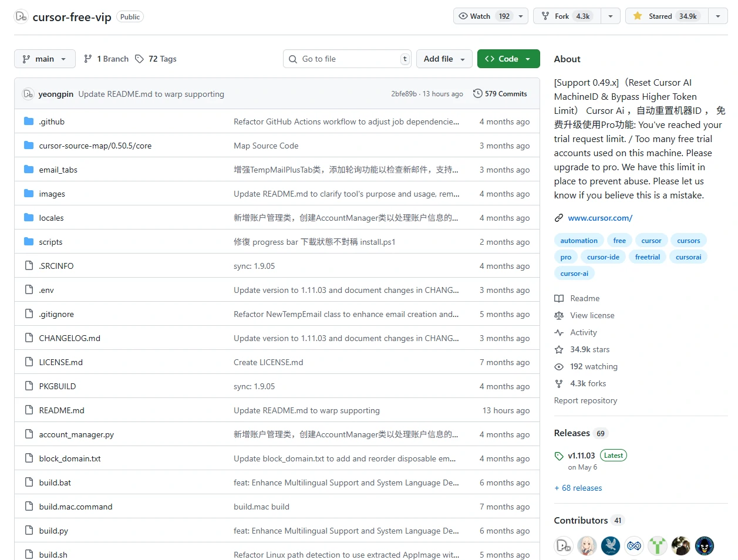Open the Report repository link
Image resolution: width=738 pixels, height=560 pixels.
[x=585, y=400]
